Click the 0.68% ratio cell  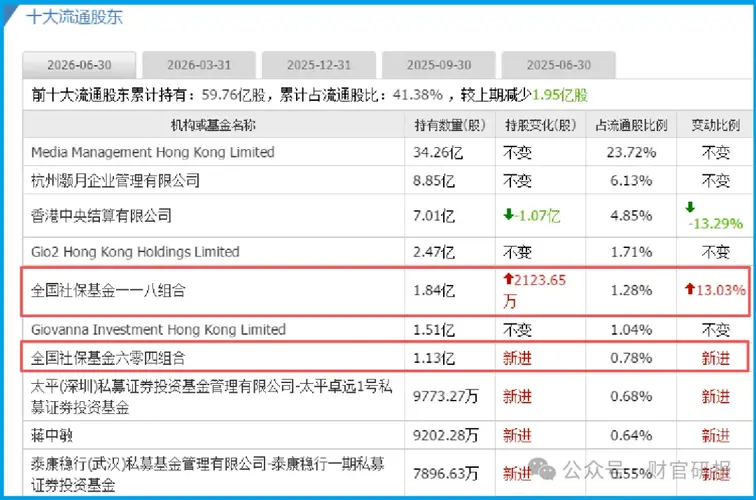[631, 397]
